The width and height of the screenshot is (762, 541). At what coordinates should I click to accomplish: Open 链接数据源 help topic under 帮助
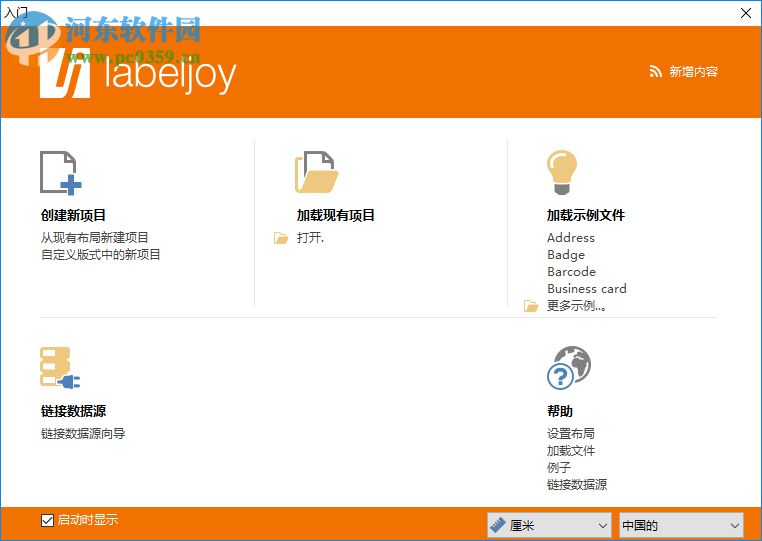click(577, 485)
